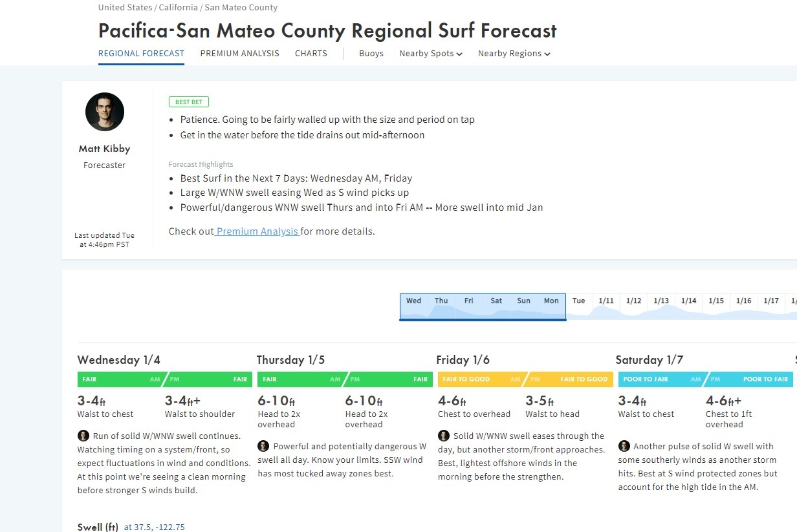Click forecaster icon in Saturday description
The image size is (797, 532).
[624, 446]
